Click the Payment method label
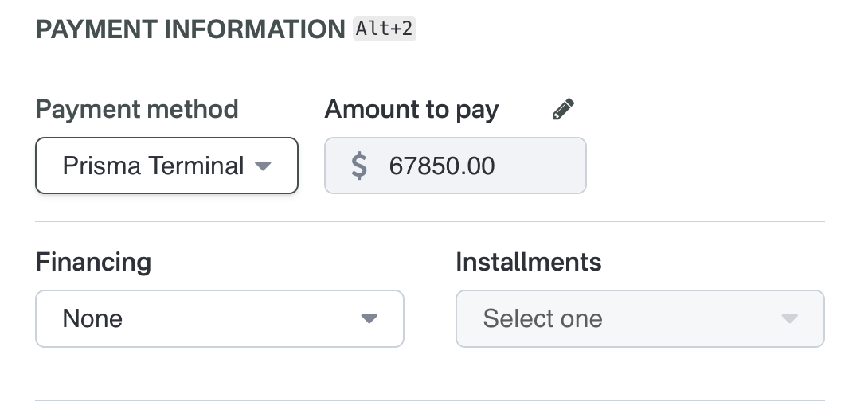This screenshot has width=868, height=417. (x=137, y=109)
